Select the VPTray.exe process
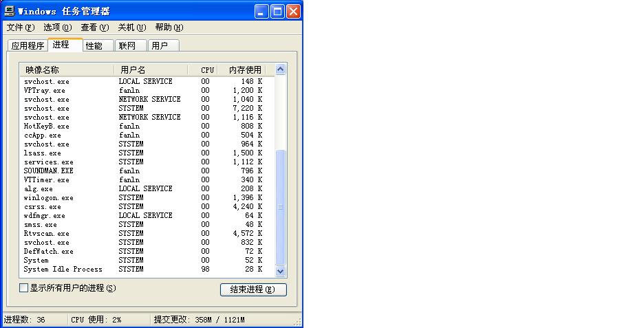 (x=147, y=90)
